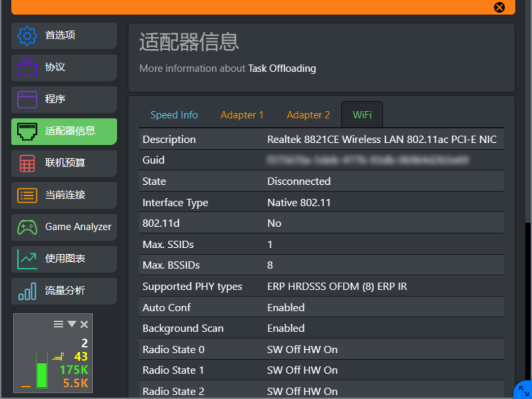This screenshot has height=399, width=532.
Task: Click the 协议 protocols icon
Action: 27,67
